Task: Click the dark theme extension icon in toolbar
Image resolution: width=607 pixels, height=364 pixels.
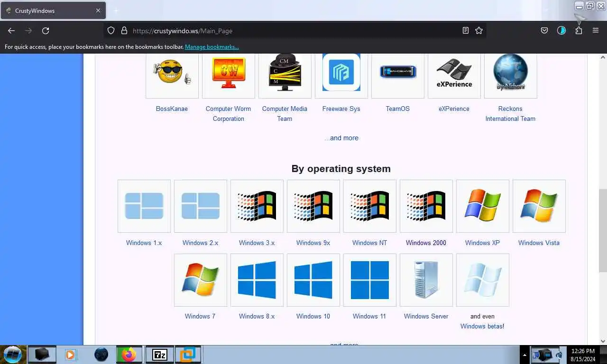Action: click(x=561, y=31)
